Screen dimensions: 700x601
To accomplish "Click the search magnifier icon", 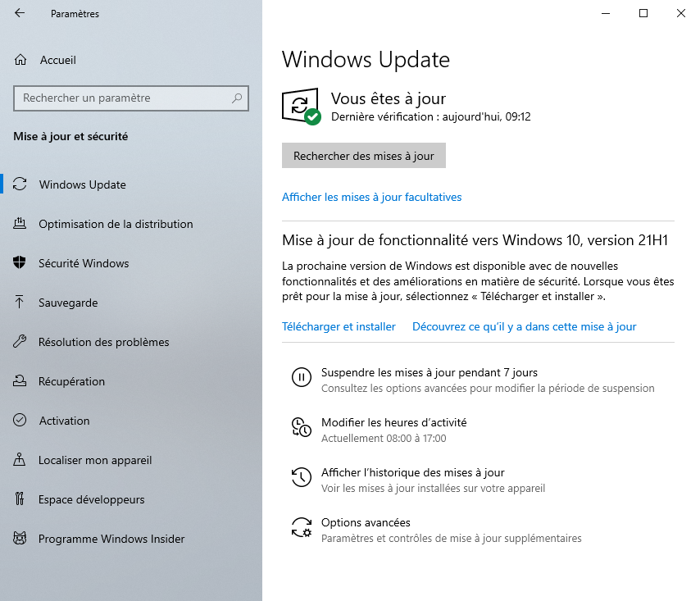I will click(x=237, y=98).
